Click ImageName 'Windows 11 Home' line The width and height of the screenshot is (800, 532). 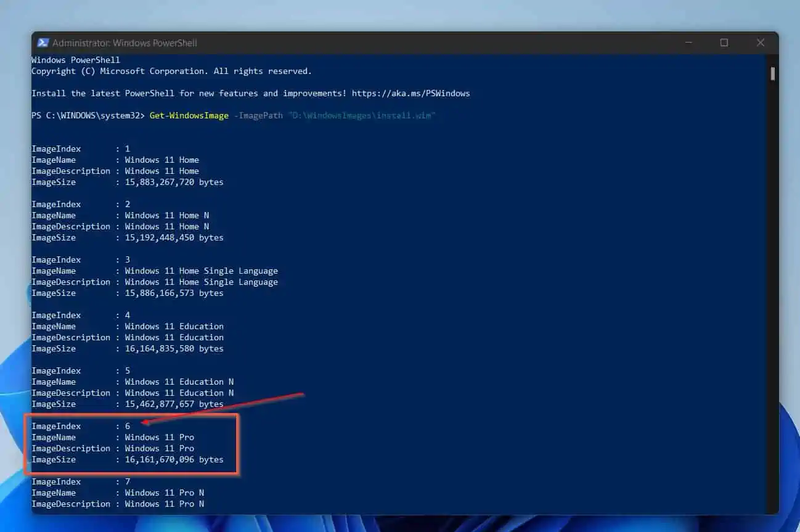coord(115,160)
